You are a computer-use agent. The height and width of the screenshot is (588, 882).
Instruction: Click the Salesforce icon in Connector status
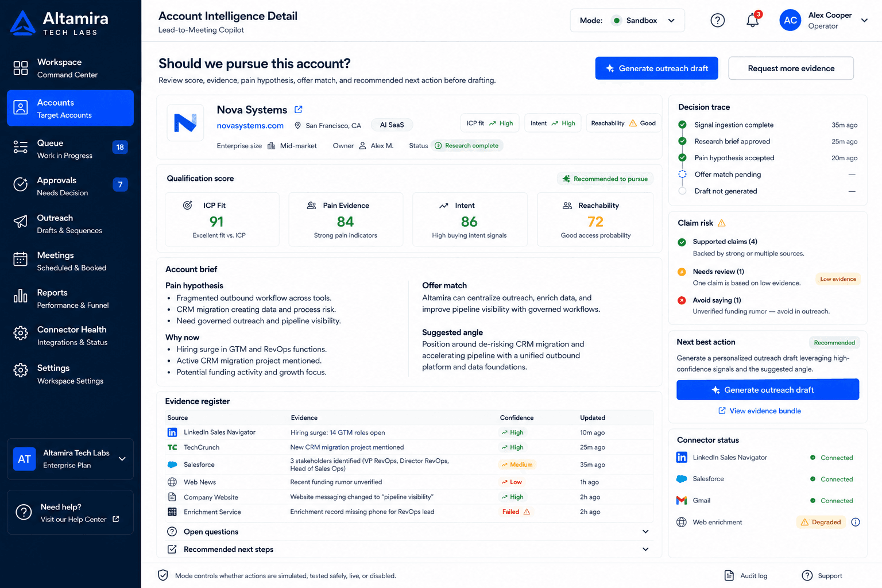(x=682, y=479)
